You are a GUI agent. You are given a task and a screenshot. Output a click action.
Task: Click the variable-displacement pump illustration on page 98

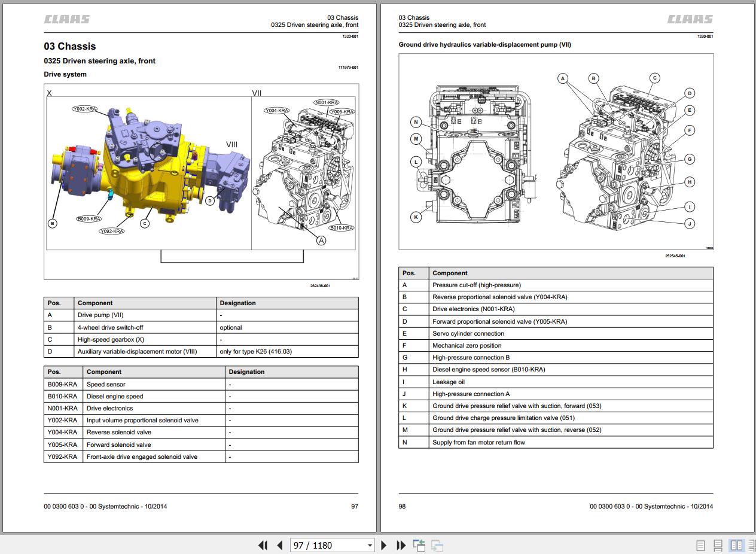tap(556, 153)
